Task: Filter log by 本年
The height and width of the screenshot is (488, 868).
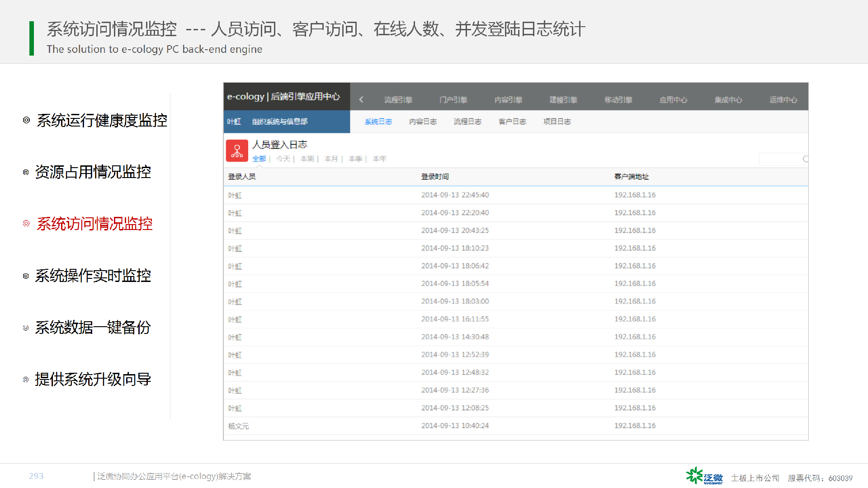Action: [379, 159]
